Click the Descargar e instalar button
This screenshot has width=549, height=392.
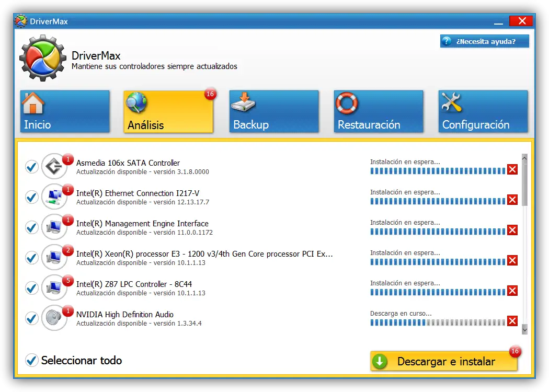(443, 361)
